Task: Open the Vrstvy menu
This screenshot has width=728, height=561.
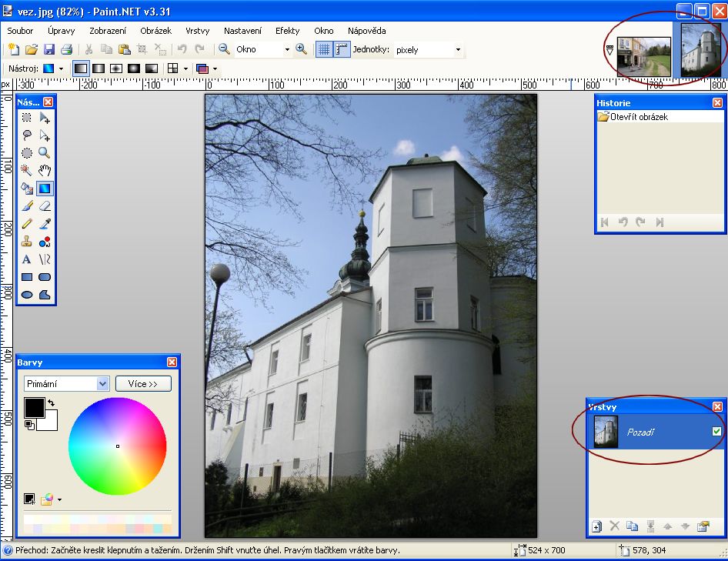Action: pyautogui.click(x=198, y=31)
